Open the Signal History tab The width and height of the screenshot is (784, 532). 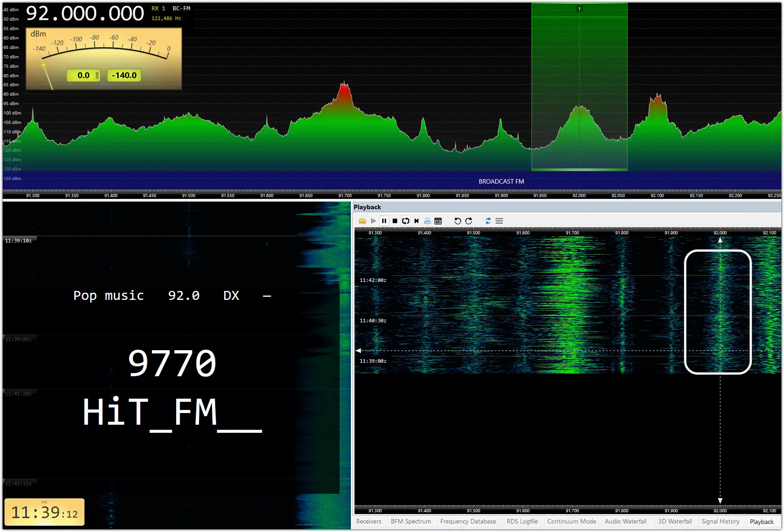(x=720, y=521)
